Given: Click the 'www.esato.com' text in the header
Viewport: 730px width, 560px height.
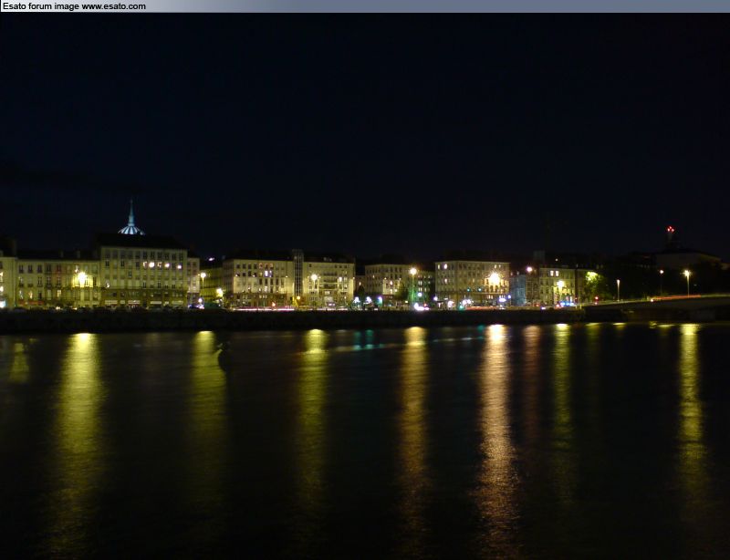Looking at the screenshot, I should point(113,6).
